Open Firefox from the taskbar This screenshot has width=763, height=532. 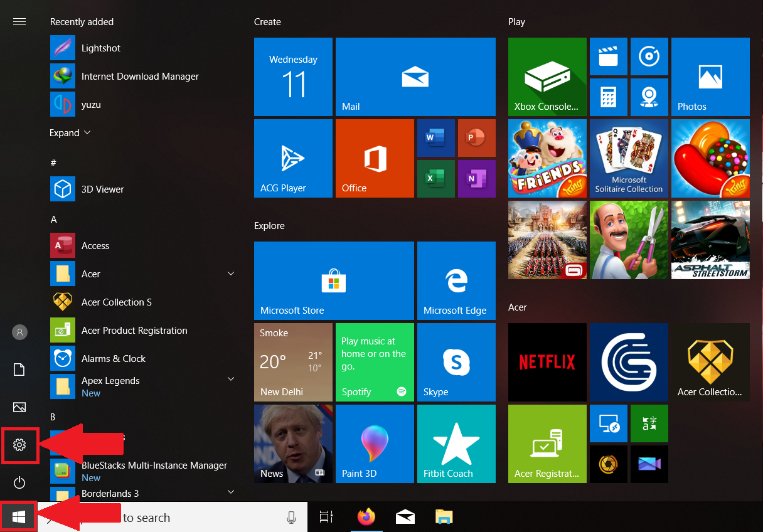[366, 517]
